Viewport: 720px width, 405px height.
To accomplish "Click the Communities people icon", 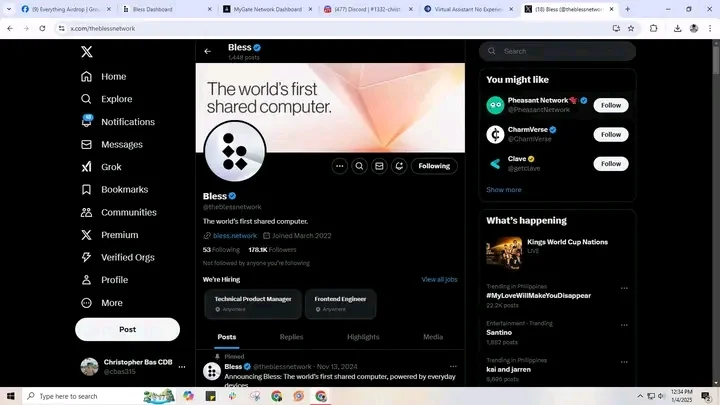I will pos(86,212).
